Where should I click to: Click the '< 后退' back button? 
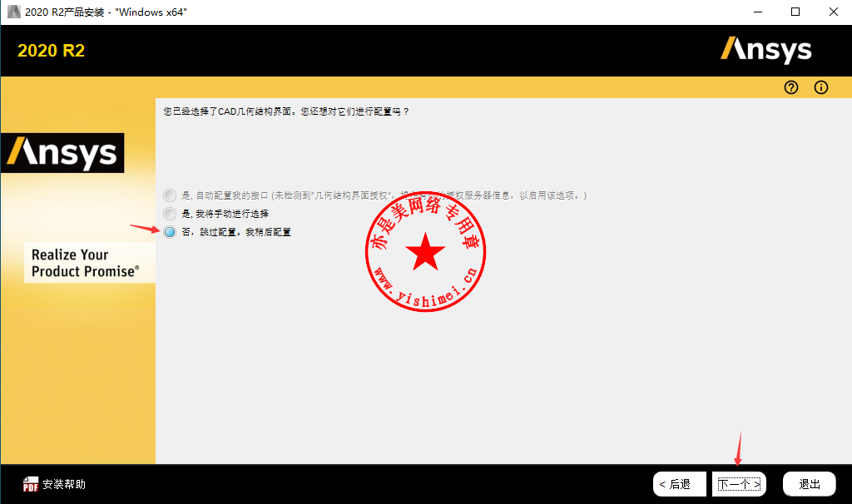point(679,484)
